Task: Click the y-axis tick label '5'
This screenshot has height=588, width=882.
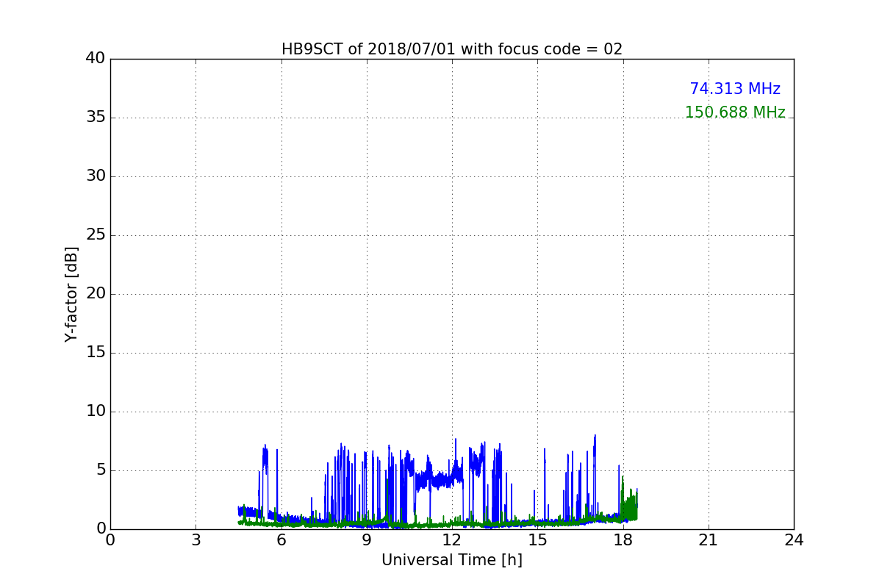Action: [x=101, y=470]
